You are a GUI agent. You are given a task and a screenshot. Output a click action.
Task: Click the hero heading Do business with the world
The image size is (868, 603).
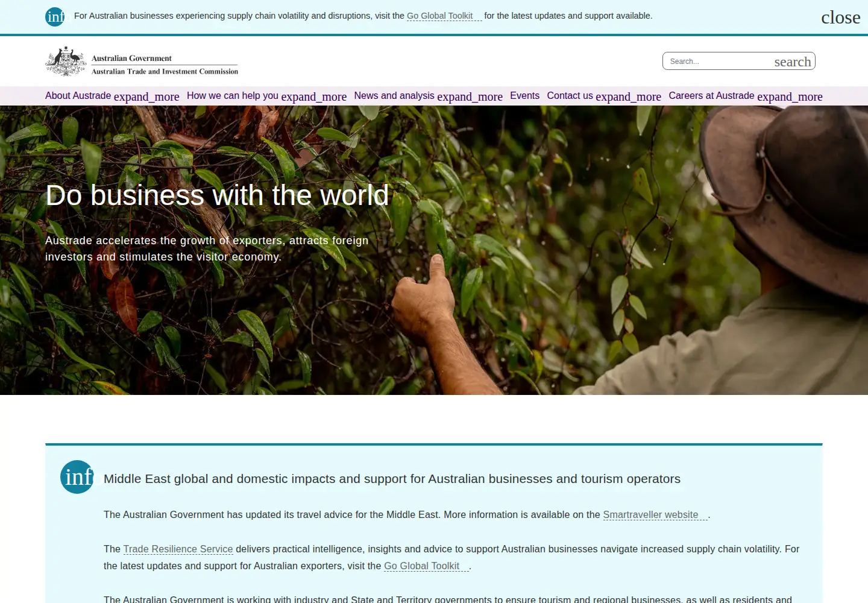[217, 195]
